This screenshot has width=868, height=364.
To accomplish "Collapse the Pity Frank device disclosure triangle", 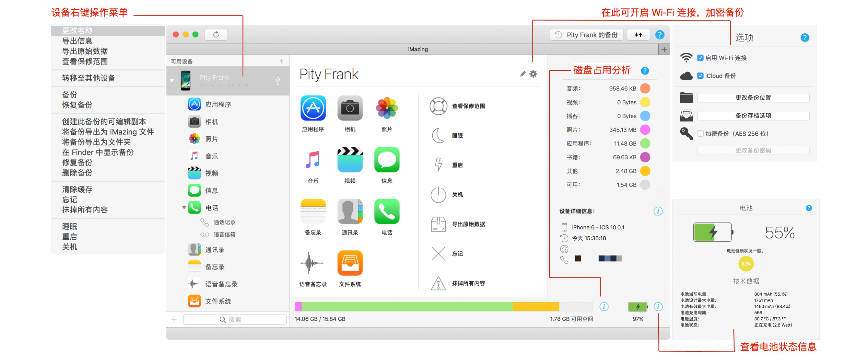I will [172, 81].
